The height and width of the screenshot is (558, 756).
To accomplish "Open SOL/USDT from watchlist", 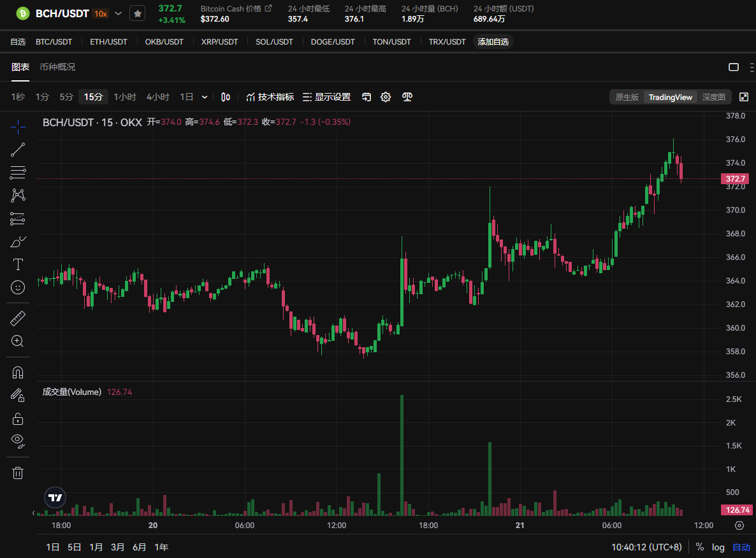I will [x=274, y=42].
